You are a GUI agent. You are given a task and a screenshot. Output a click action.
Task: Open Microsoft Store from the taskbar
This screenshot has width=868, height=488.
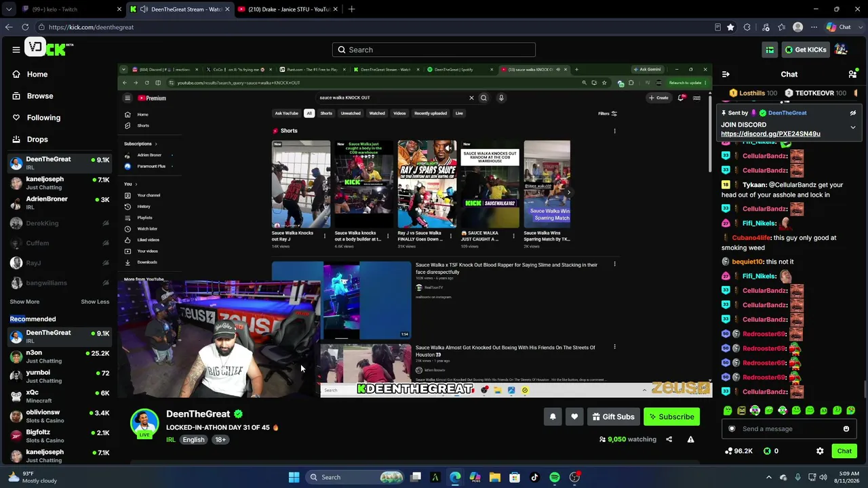pos(515,477)
